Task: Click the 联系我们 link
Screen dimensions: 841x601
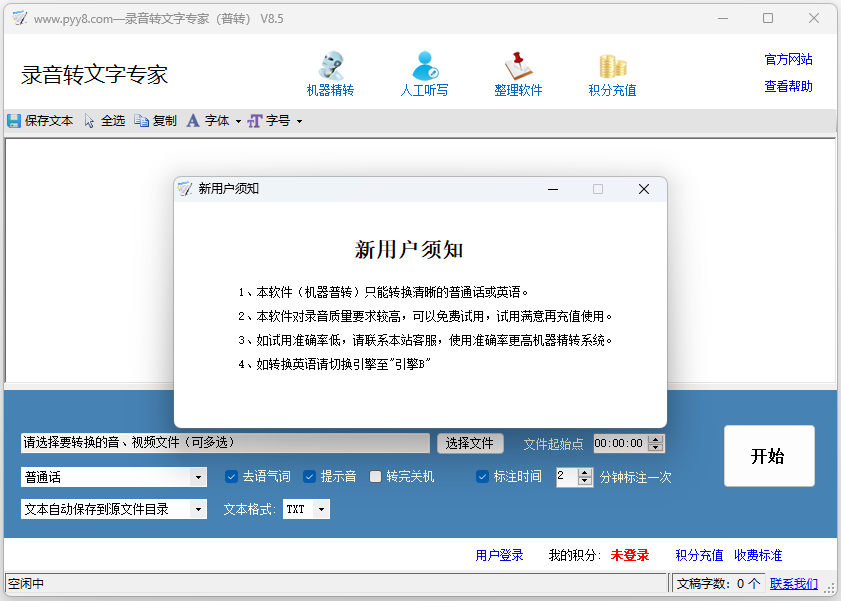Action: click(x=794, y=584)
